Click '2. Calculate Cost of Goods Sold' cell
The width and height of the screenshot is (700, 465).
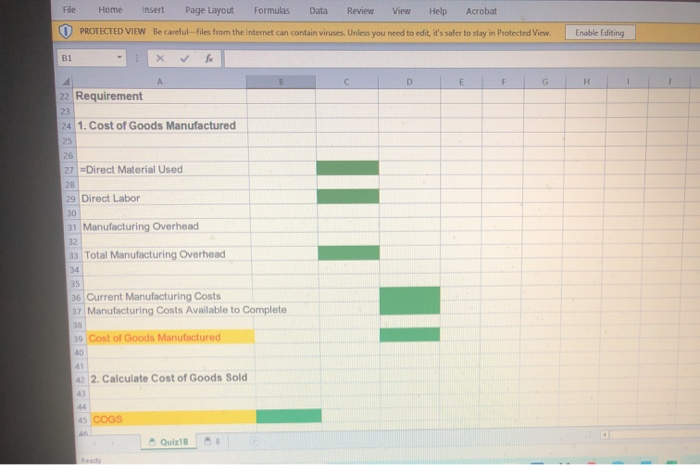172,378
